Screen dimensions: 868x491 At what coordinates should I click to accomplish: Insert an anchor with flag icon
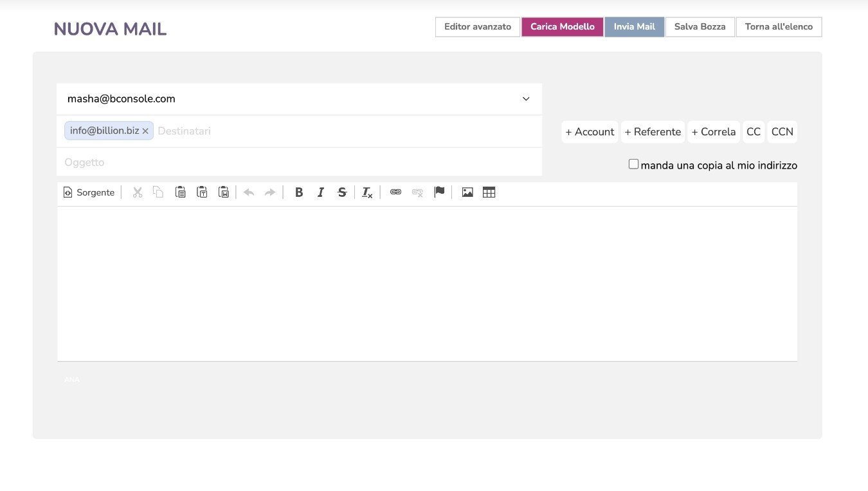(439, 192)
